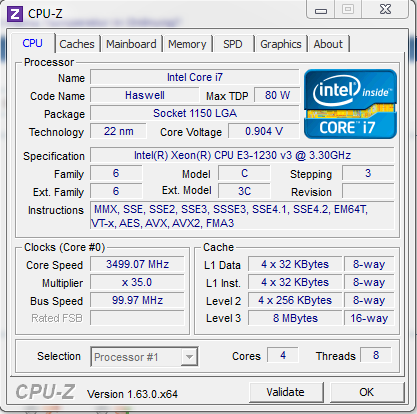Click the Core Speed value 3499.07 MHz
417x414 pixels.
137,264
